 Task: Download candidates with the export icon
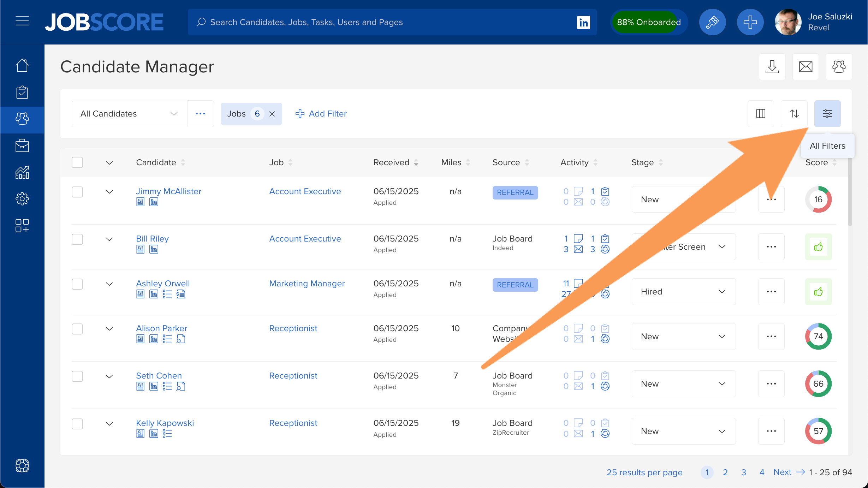click(x=772, y=66)
